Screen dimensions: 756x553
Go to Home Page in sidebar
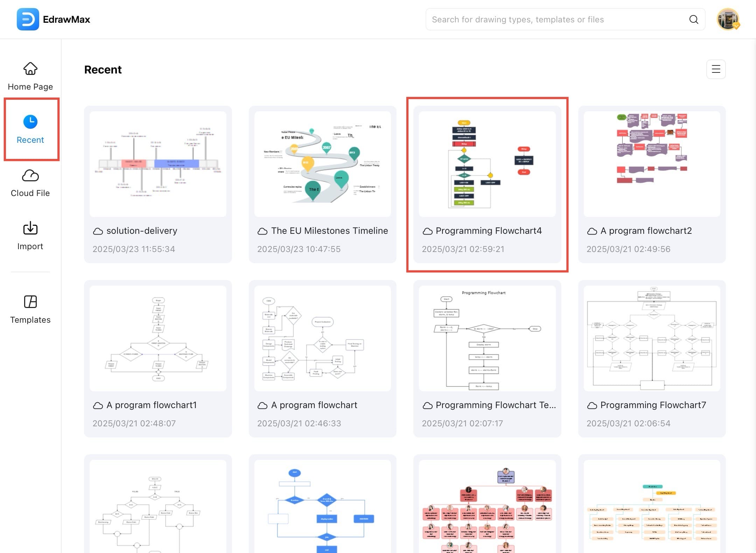[x=30, y=76]
